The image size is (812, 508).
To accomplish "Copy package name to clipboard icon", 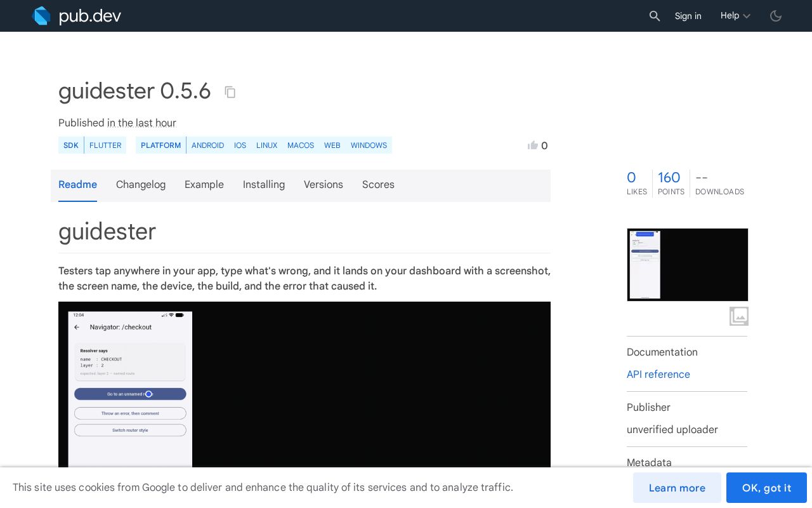I will click(230, 92).
